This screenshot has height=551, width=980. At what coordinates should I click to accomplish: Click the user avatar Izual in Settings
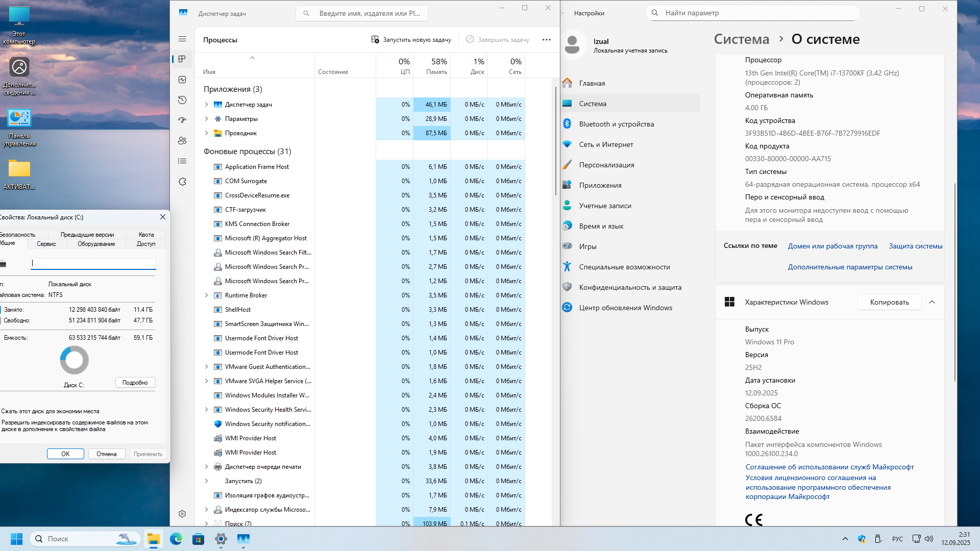572,45
